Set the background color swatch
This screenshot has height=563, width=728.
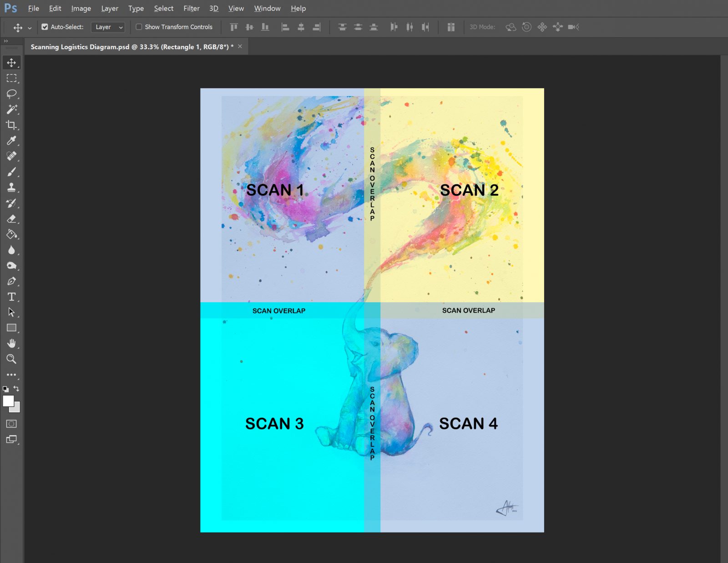point(16,408)
